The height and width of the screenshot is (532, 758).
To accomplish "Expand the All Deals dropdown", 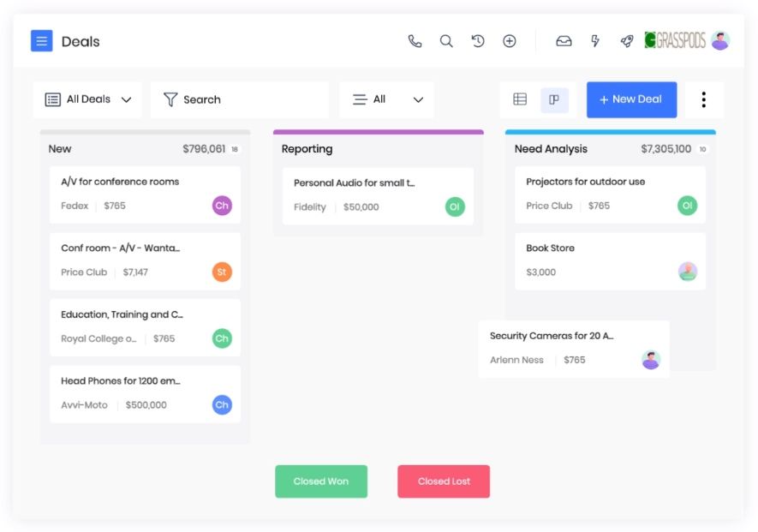I will point(87,99).
